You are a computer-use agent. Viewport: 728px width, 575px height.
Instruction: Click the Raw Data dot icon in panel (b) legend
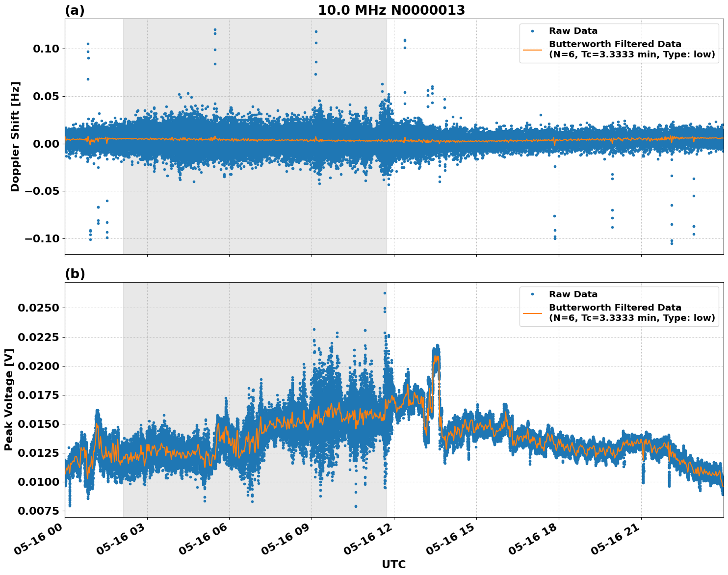tap(533, 294)
